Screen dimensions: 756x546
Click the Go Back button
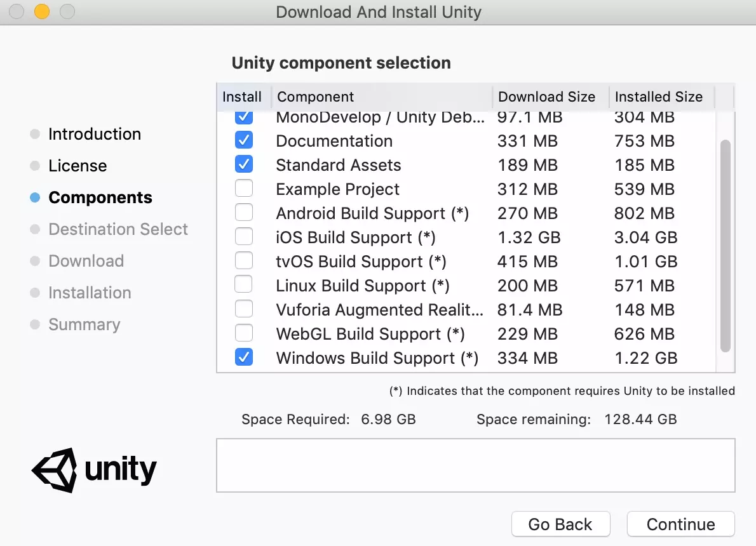point(560,524)
